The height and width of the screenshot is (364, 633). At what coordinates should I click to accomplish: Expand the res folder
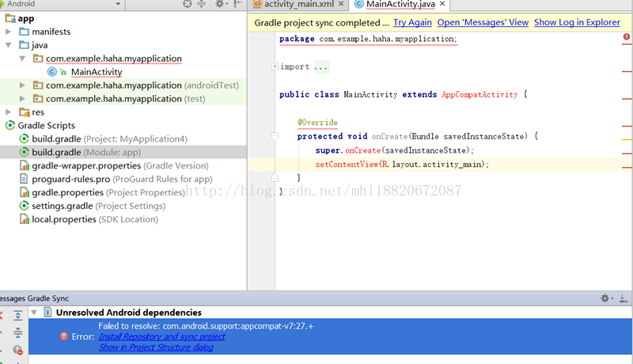click(9, 112)
